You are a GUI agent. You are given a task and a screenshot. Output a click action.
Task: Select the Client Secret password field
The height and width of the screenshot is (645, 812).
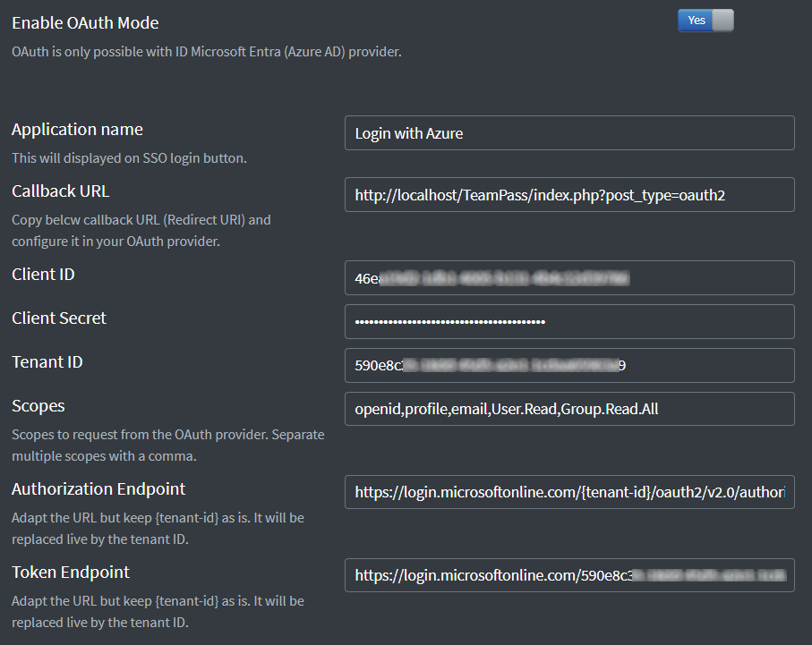click(x=569, y=321)
